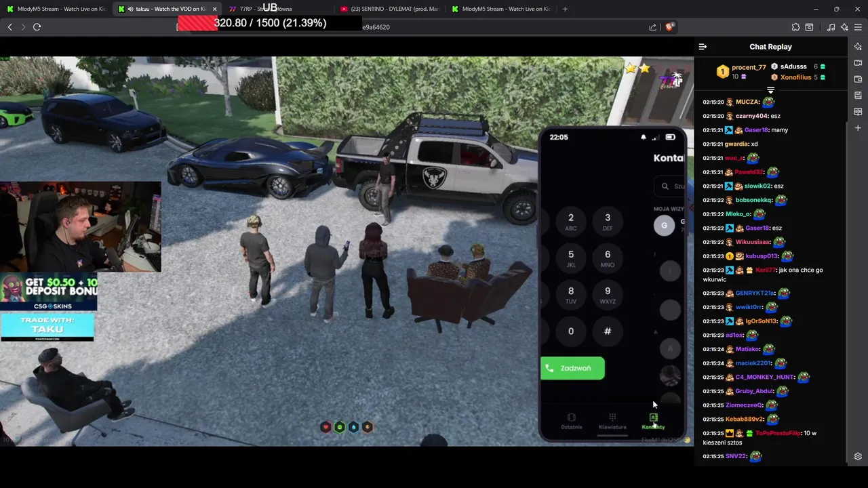Click chat username bobsonekkq
The width and height of the screenshot is (868, 488).
pyautogui.click(x=754, y=200)
